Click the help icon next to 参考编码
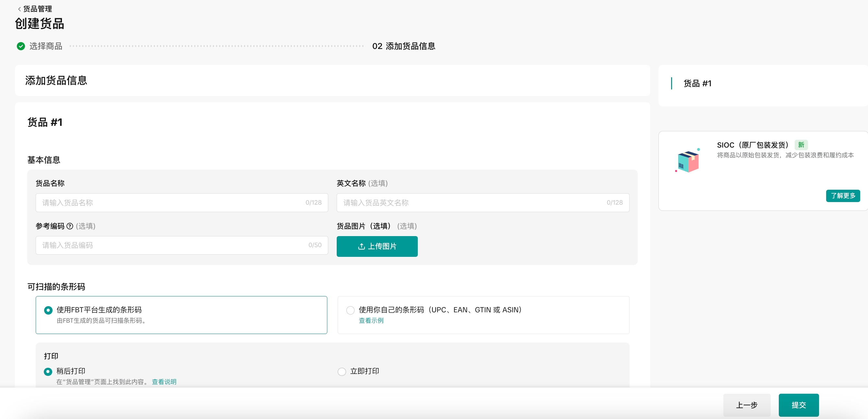This screenshot has height=419, width=868. pyautogui.click(x=70, y=226)
